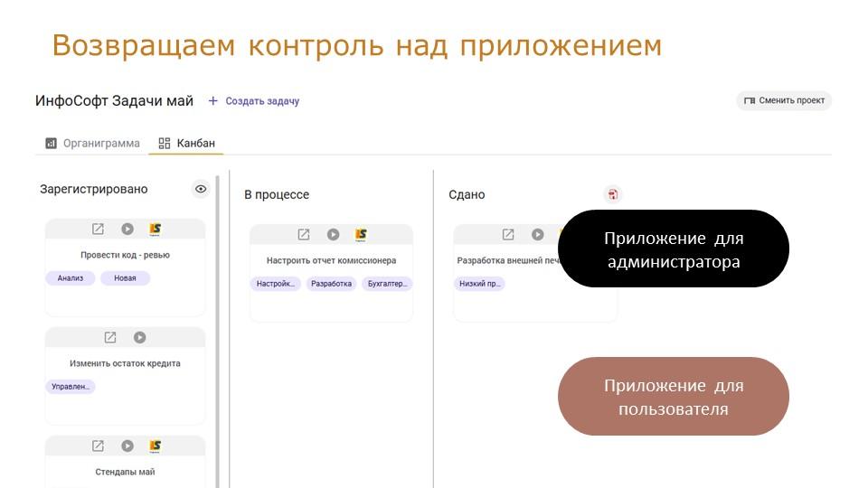
Task: Click the Новая tag
Action: pyautogui.click(x=125, y=278)
